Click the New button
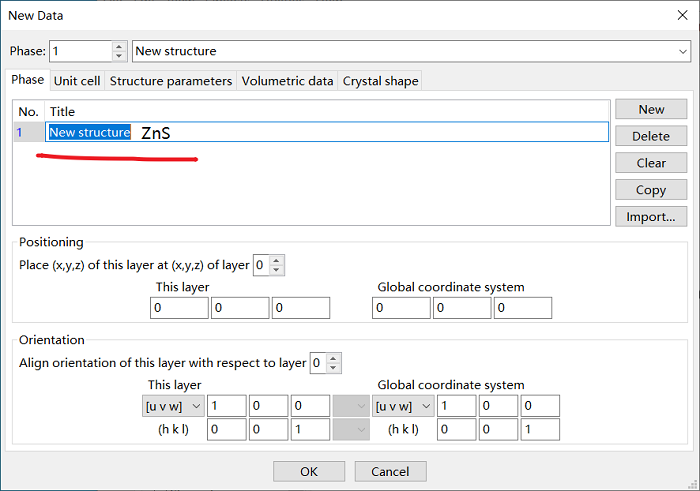Viewport: 700px width, 491px height. coord(651,109)
